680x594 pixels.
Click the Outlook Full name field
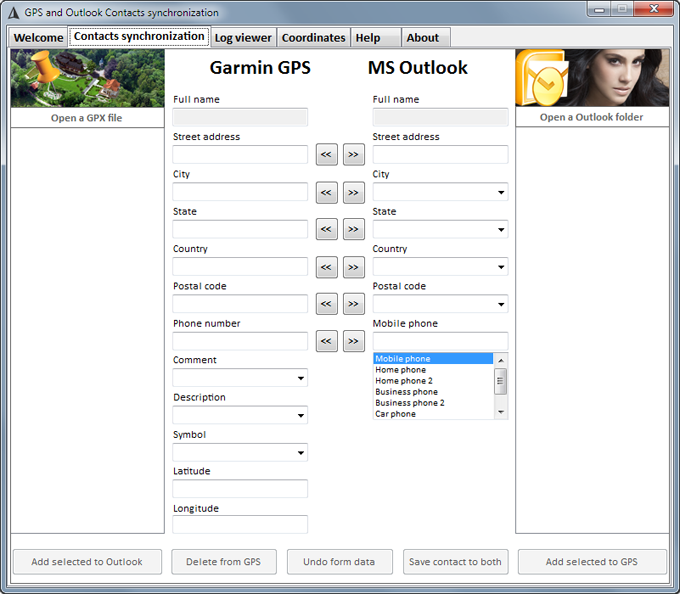441,117
